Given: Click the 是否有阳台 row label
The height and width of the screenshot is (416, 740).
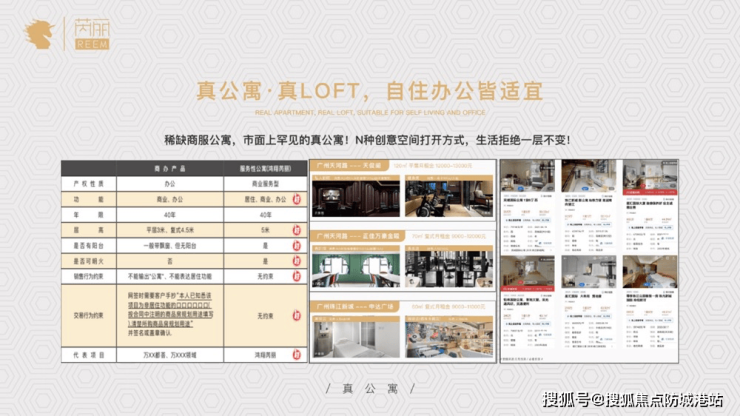Looking at the screenshot, I should [89, 246].
